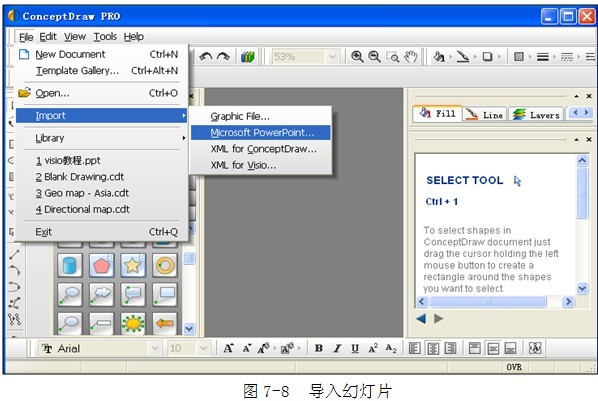Set text alignment to left
This screenshot has height=401, width=598.
(x=415, y=348)
